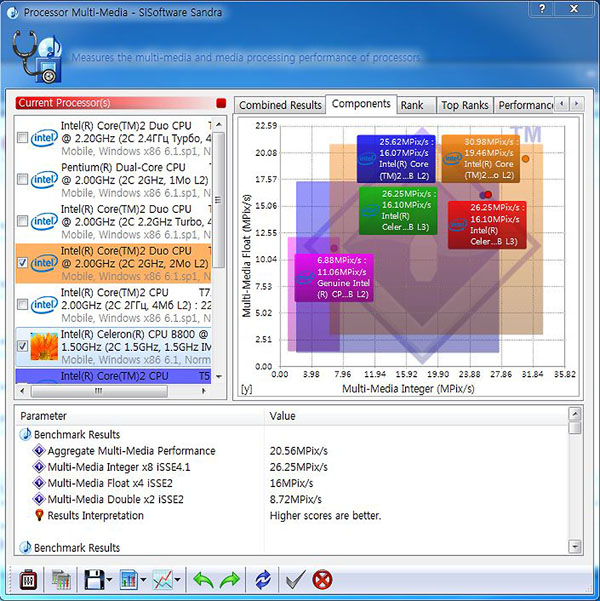Check the Core2 Duo 2.2GHz Turbo checkbox
The width and height of the screenshot is (600, 601).
[23, 221]
